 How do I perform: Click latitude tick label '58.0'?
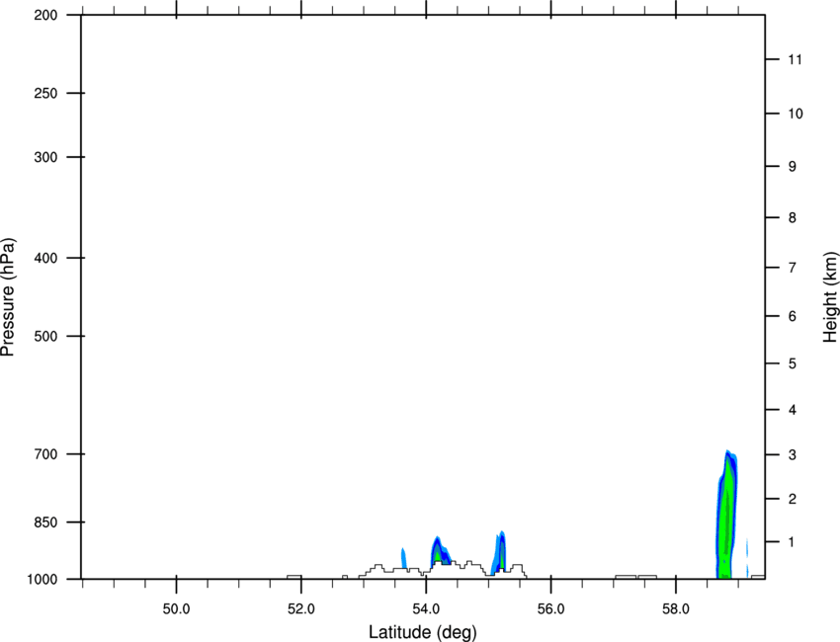[x=676, y=609]
